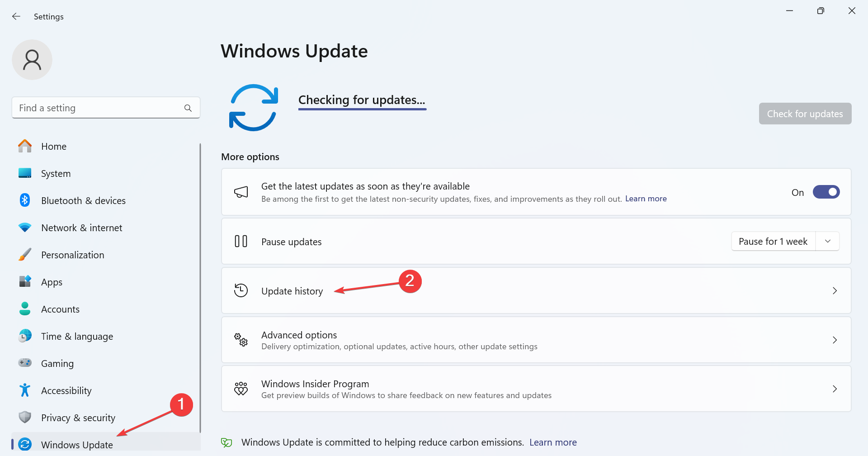The height and width of the screenshot is (456, 868).
Task: Open Learn more link about carbon emissions
Action: click(553, 442)
